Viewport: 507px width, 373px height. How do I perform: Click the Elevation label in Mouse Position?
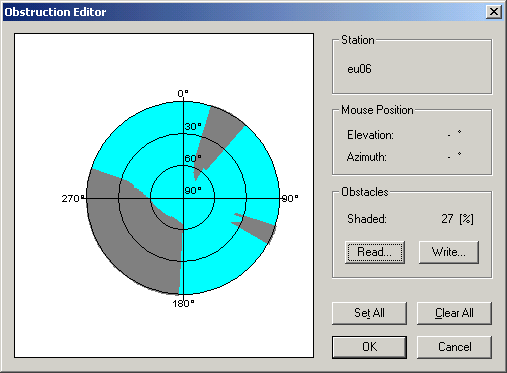(x=370, y=135)
